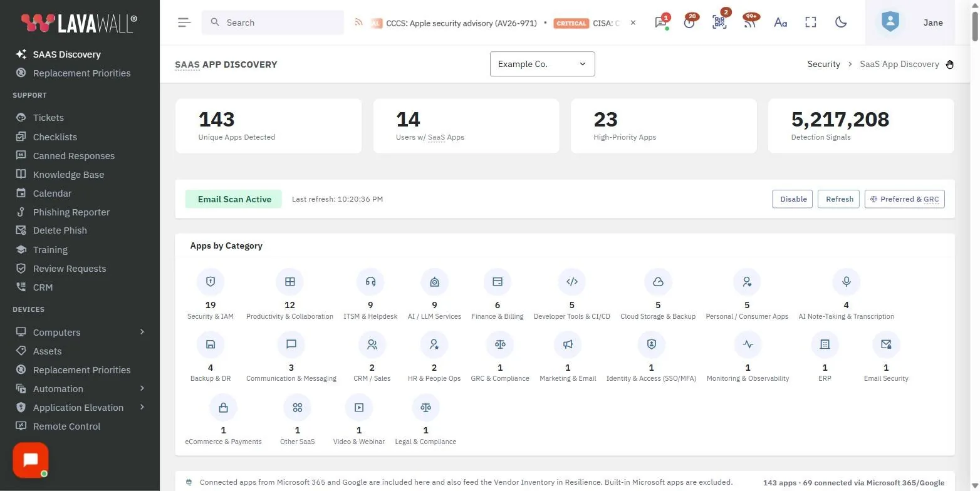Select the AI Note-Taking & Transcription microphone icon
Viewport: 980px width, 491px height.
pyautogui.click(x=846, y=282)
